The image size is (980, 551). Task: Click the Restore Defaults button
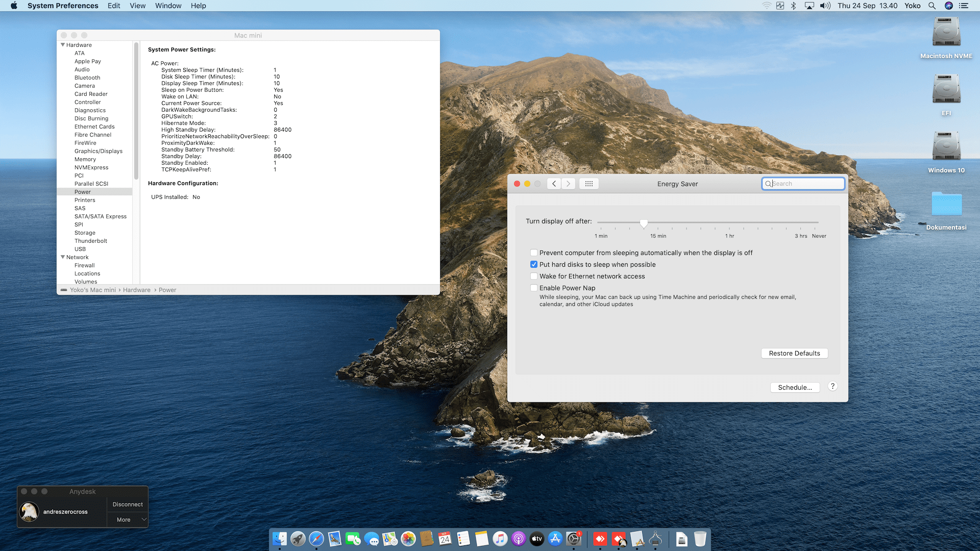794,354
